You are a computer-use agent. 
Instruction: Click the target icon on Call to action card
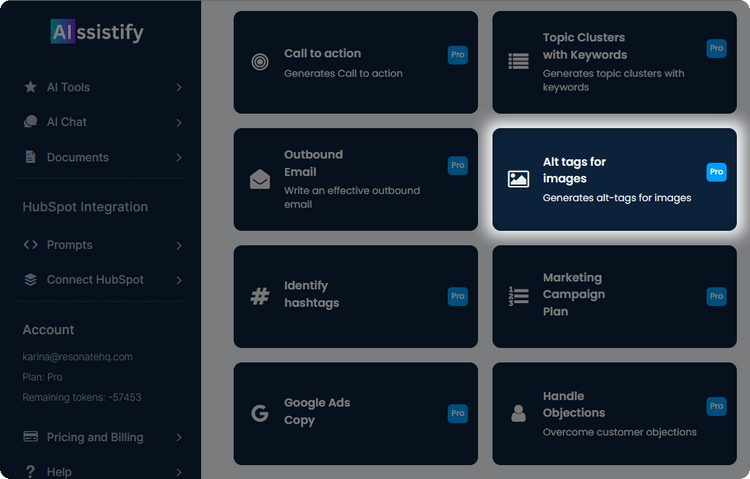260,62
